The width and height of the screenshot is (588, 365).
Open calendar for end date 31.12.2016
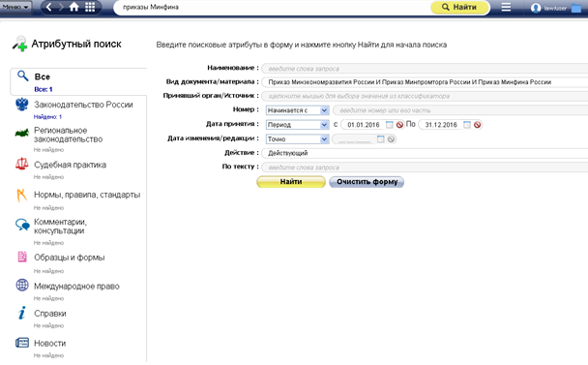[467, 124]
